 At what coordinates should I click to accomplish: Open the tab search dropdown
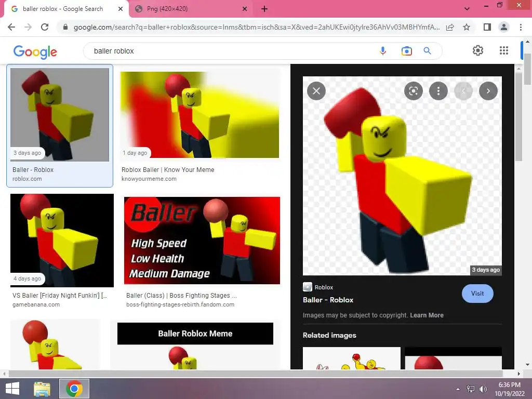pyautogui.click(x=467, y=9)
